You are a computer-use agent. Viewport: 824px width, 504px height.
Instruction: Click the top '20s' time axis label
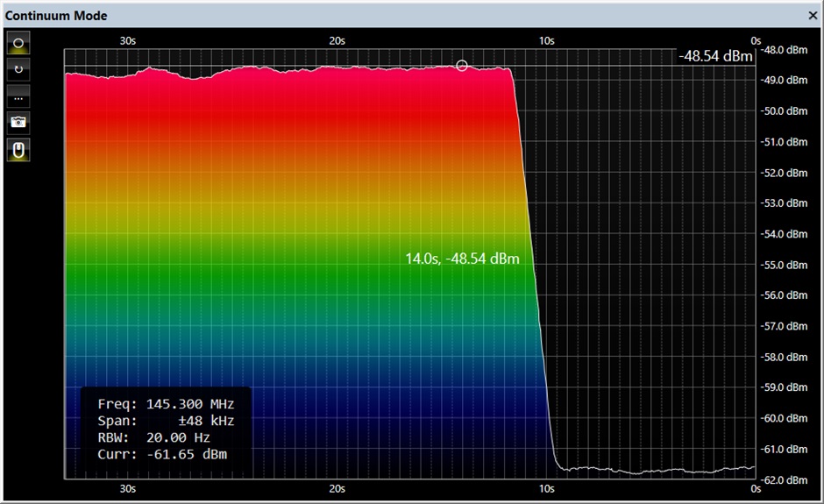[337, 40]
